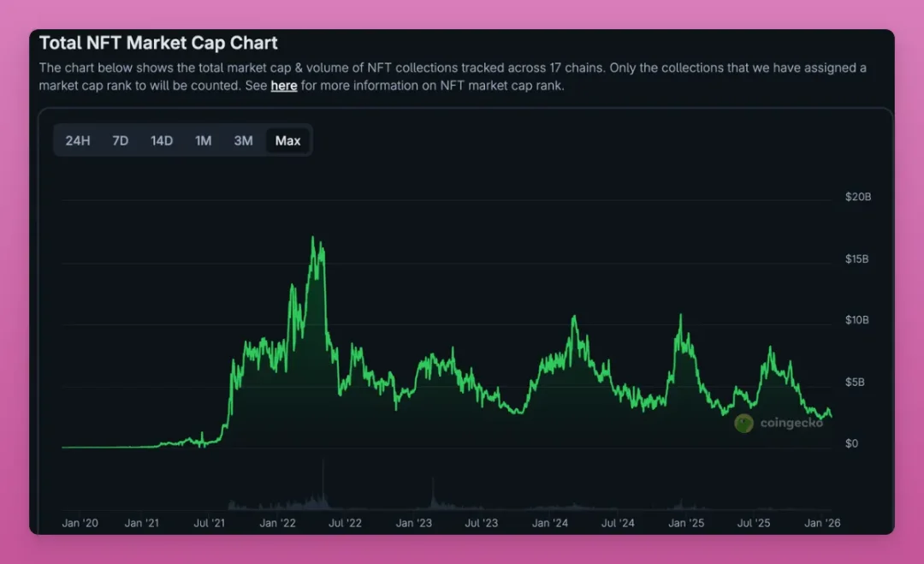Click the Total NFT Market Cap Chart heading
This screenshot has height=564, width=924.
158,43
